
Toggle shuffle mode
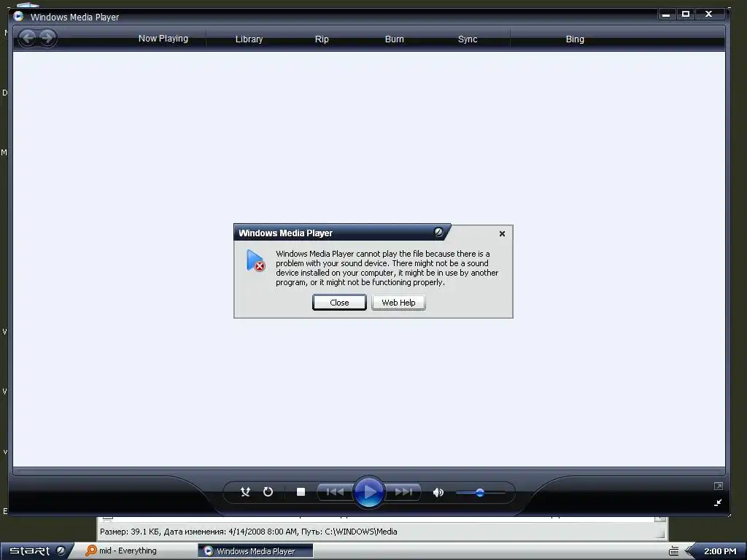(245, 492)
